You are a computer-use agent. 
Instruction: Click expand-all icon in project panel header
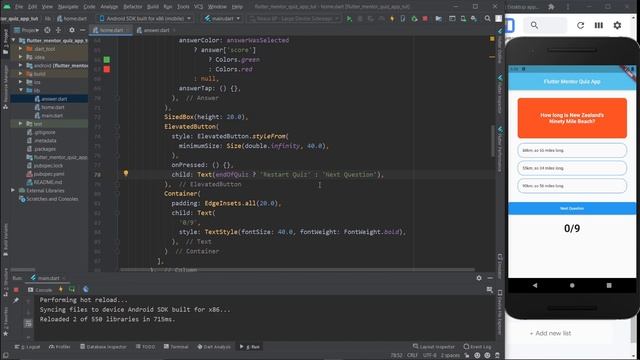58,30
